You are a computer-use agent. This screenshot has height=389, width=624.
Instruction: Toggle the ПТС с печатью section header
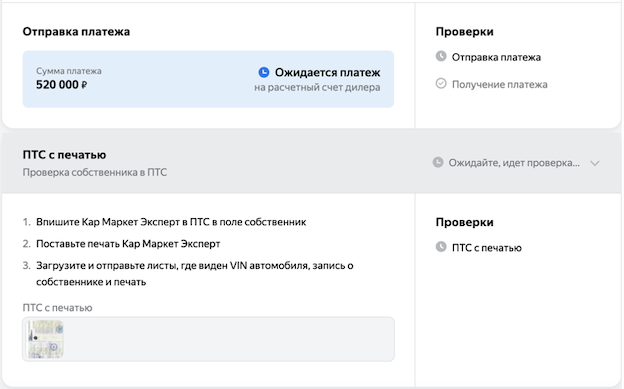tap(312, 163)
